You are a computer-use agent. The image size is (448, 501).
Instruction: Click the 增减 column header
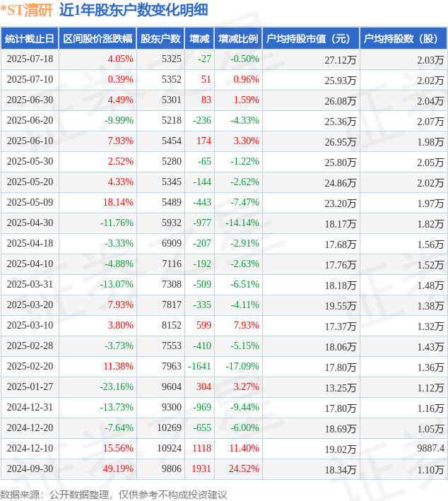point(199,39)
